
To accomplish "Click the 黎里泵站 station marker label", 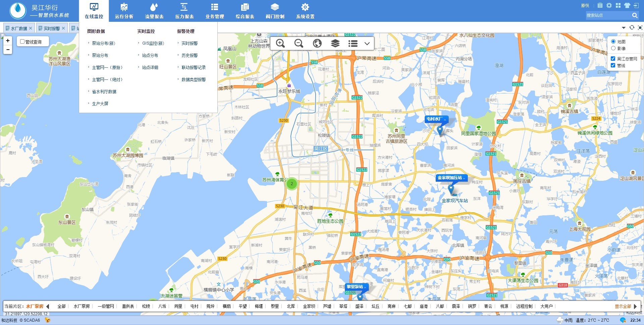I will pos(357,287).
